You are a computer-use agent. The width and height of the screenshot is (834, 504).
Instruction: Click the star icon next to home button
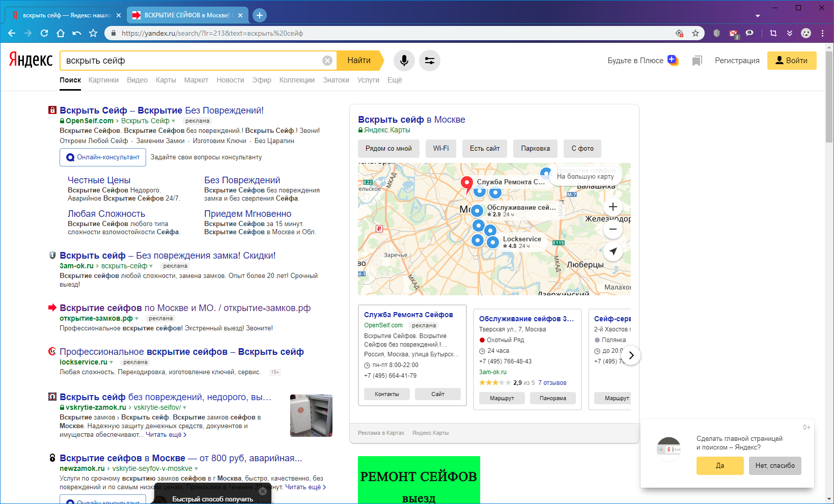coord(93,33)
